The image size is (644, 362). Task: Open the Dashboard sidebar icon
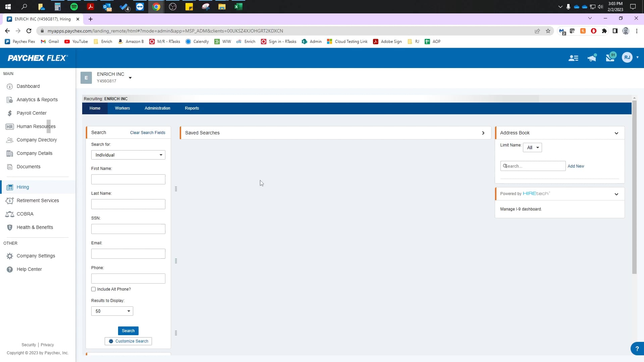point(10,86)
